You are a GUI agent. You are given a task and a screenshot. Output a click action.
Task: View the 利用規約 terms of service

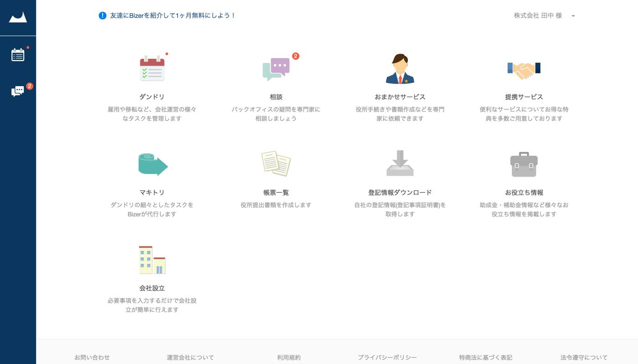click(x=288, y=358)
